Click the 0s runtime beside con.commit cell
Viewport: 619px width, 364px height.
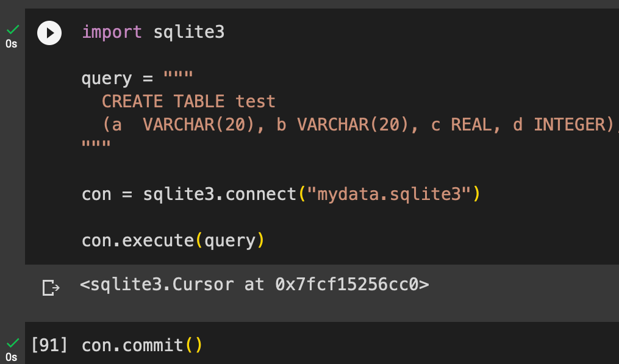[12, 357]
